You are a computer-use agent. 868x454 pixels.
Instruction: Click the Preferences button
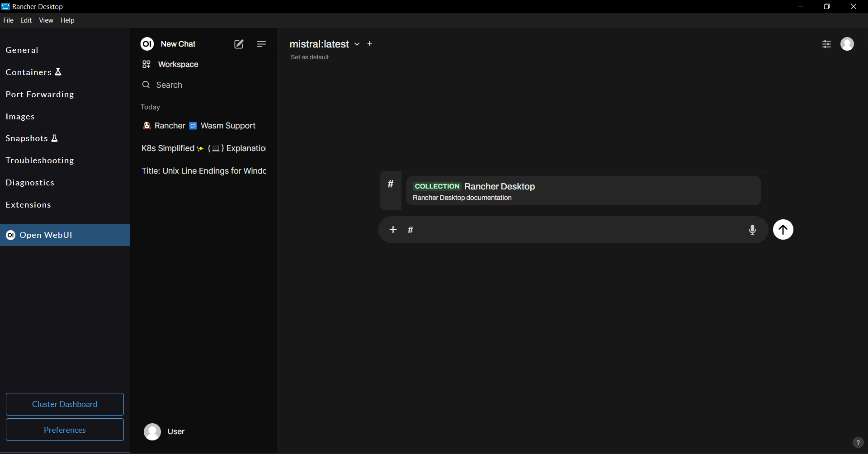point(65,430)
